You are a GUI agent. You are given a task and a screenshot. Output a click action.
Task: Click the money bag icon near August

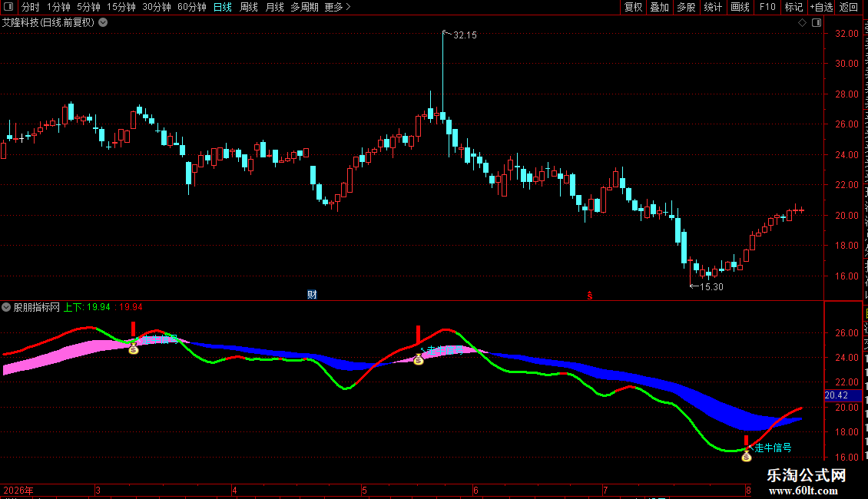tap(746, 457)
